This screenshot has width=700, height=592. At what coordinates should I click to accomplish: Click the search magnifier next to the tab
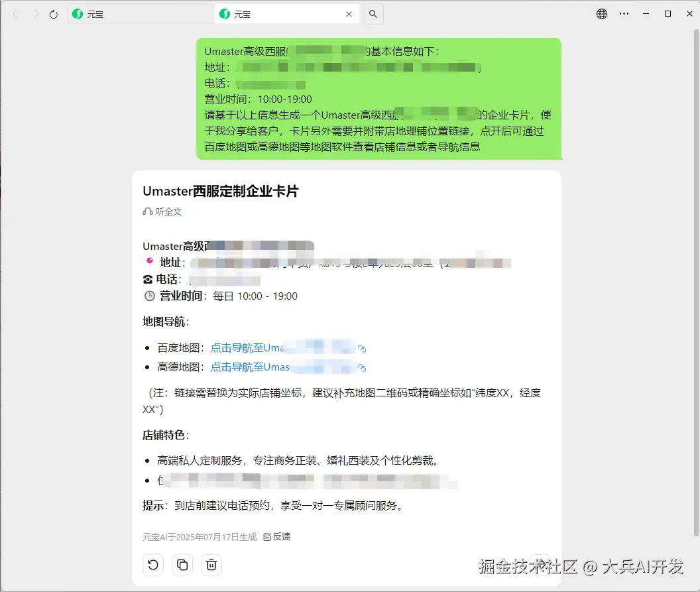click(x=373, y=13)
